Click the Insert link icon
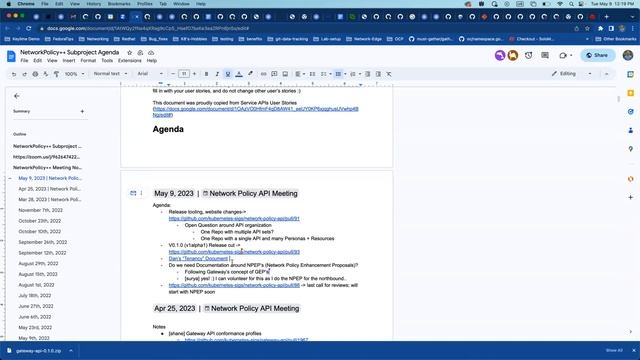Viewport: 640px width, 360px height. click(x=263, y=74)
